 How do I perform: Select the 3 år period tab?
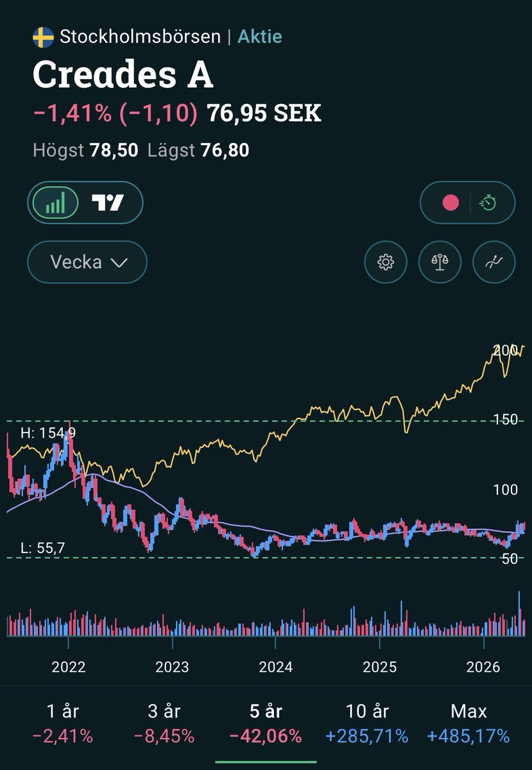(x=164, y=723)
